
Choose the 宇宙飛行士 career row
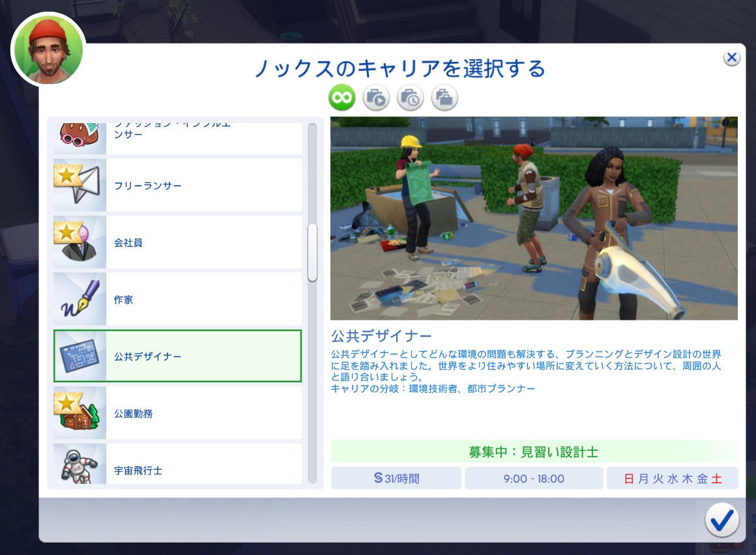coord(177,464)
